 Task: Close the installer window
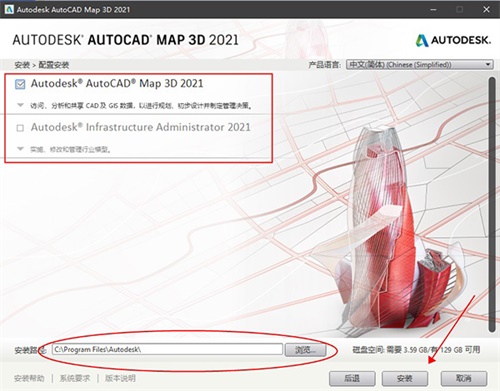point(486,10)
